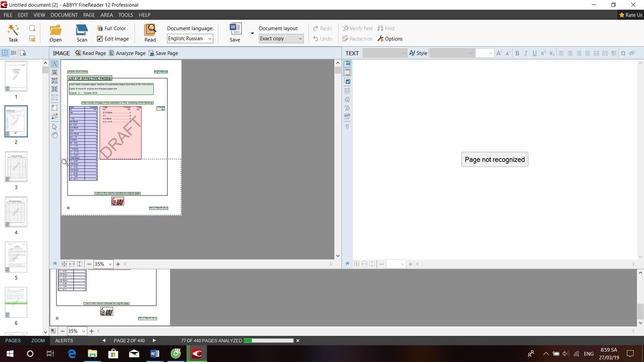Select the hand pan tool
The width and height of the screenshot is (644, 362).
coord(54,135)
